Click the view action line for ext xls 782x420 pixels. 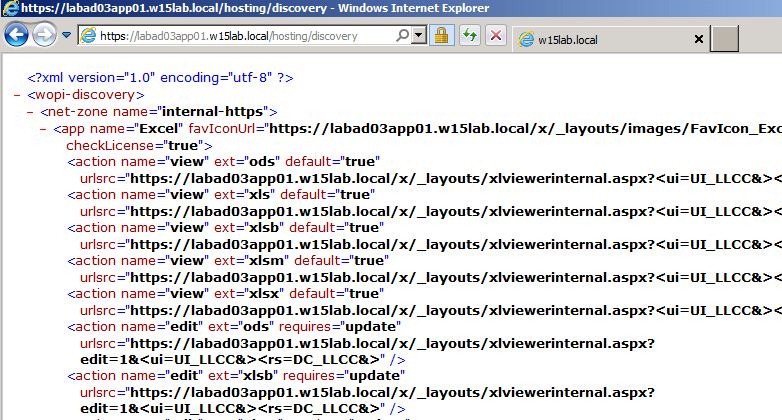point(221,195)
